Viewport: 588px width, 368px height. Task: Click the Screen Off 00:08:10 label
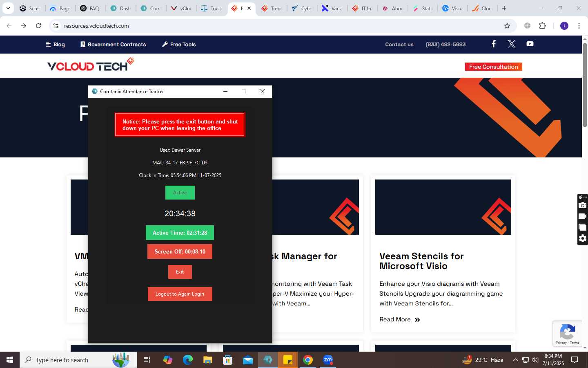coord(180,251)
